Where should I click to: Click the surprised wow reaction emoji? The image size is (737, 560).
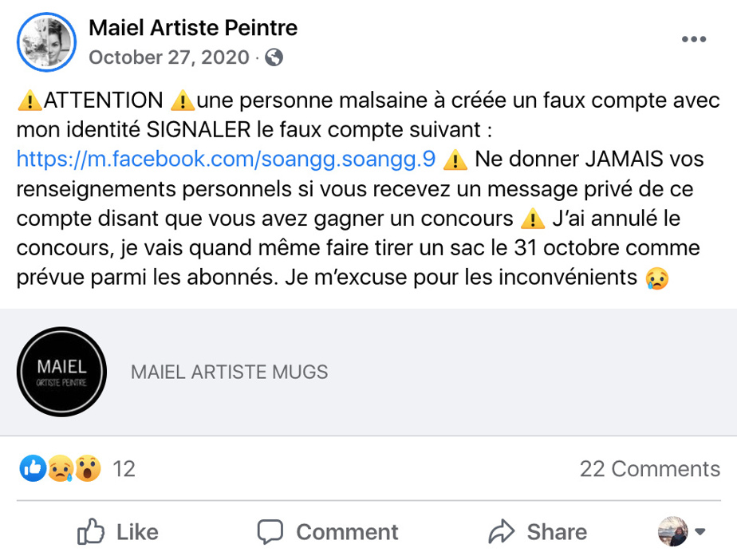click(x=88, y=468)
